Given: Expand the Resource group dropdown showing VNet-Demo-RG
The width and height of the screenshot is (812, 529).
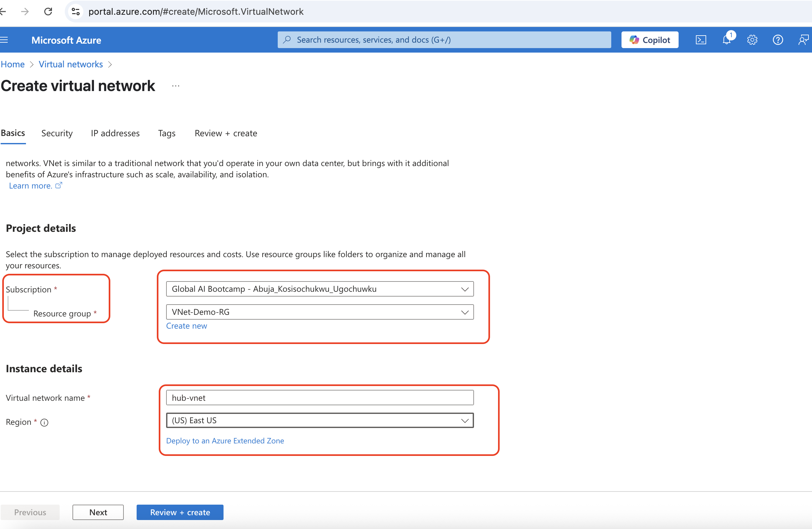Looking at the screenshot, I should pos(320,312).
